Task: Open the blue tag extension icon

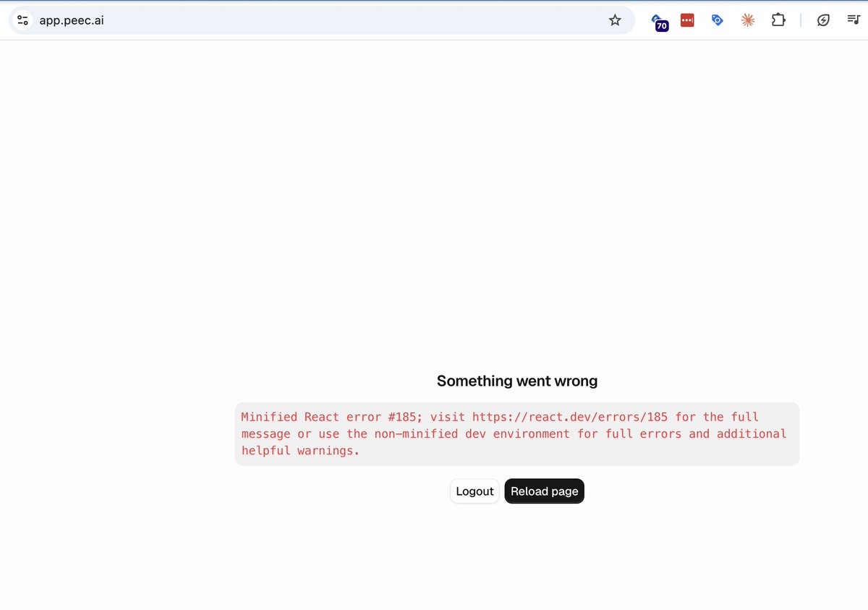Action: tap(717, 20)
